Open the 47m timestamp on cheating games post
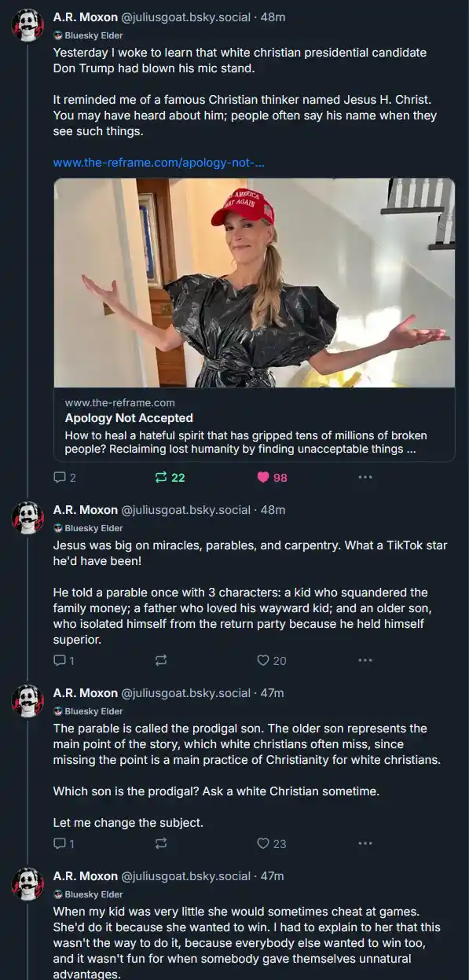The width and height of the screenshot is (469, 980). coord(272,875)
